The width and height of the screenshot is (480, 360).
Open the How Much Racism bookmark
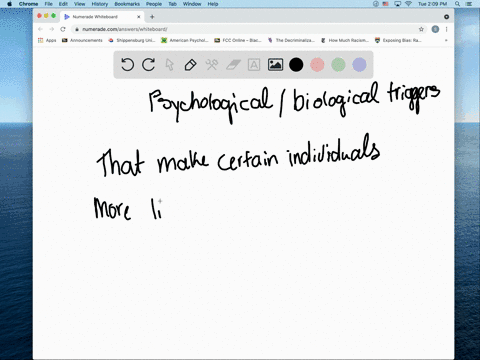pyautogui.click(x=345, y=40)
